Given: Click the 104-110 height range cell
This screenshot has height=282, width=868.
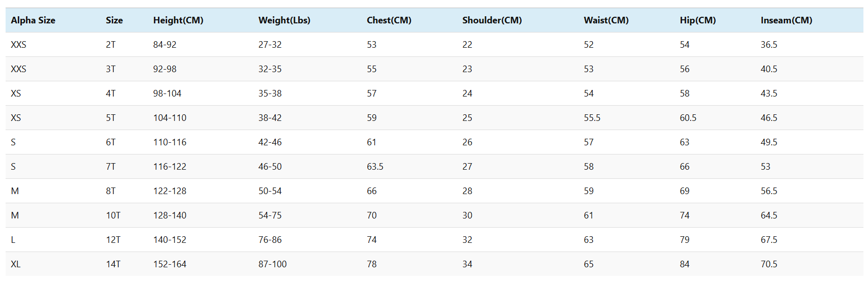Looking at the screenshot, I should pyautogui.click(x=170, y=118).
